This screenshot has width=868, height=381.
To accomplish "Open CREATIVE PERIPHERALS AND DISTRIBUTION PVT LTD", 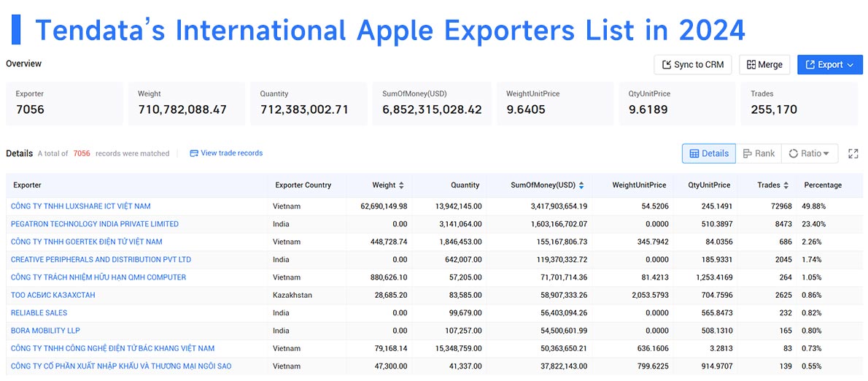I will coord(101,259).
